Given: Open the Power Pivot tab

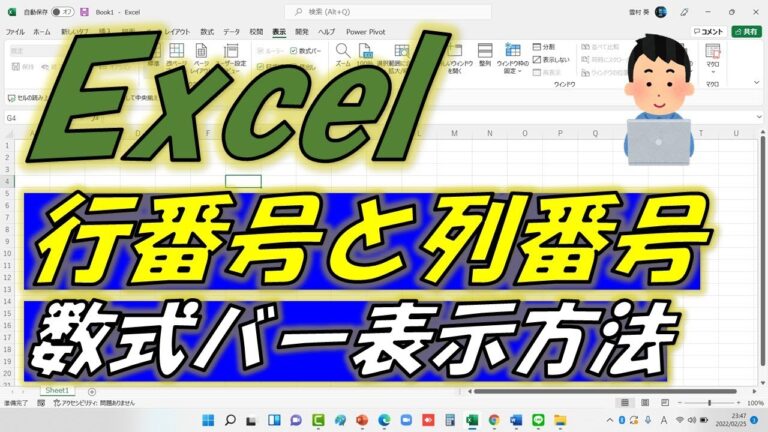Looking at the screenshot, I should (x=365, y=32).
